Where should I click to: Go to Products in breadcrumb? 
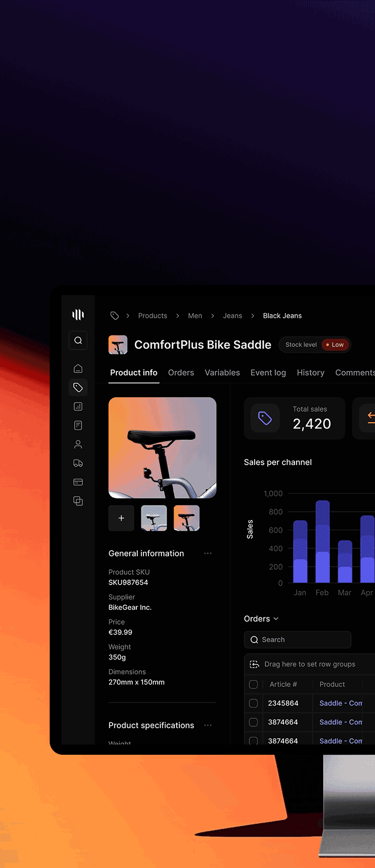pos(153,316)
